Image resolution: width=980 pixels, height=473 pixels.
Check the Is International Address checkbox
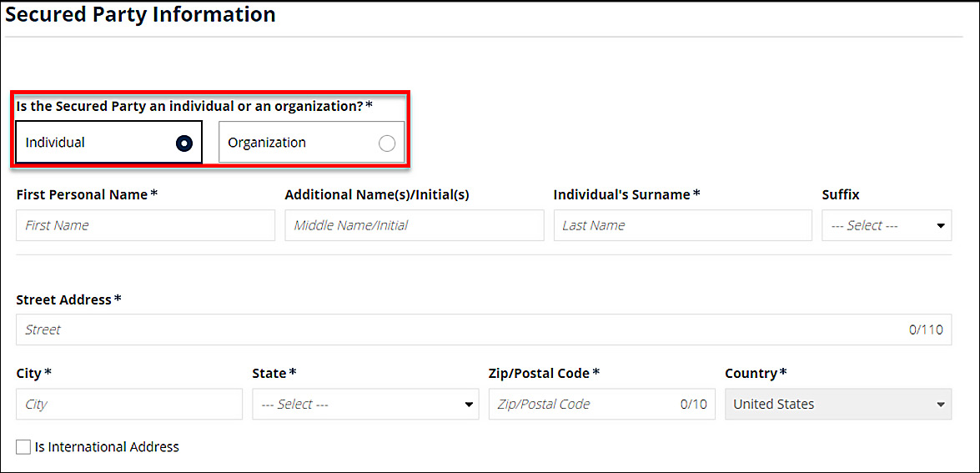coord(23,447)
